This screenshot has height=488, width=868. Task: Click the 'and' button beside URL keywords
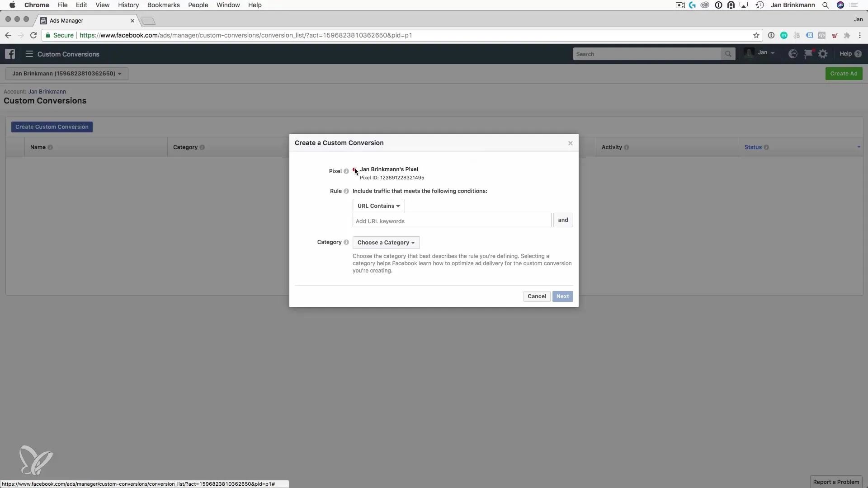[x=563, y=220]
